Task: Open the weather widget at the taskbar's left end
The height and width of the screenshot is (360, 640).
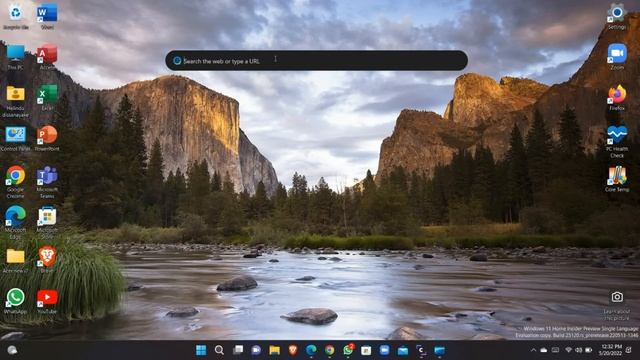Action: (x=12, y=350)
